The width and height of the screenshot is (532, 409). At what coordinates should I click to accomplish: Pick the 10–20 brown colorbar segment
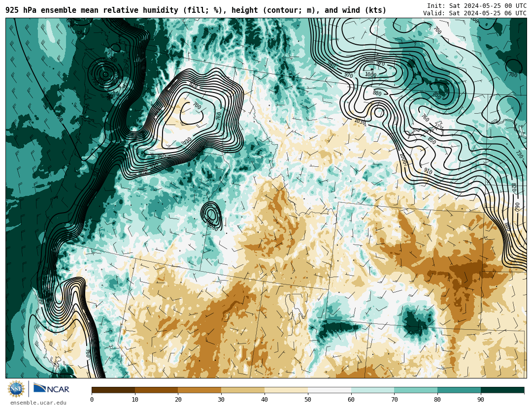157,390
